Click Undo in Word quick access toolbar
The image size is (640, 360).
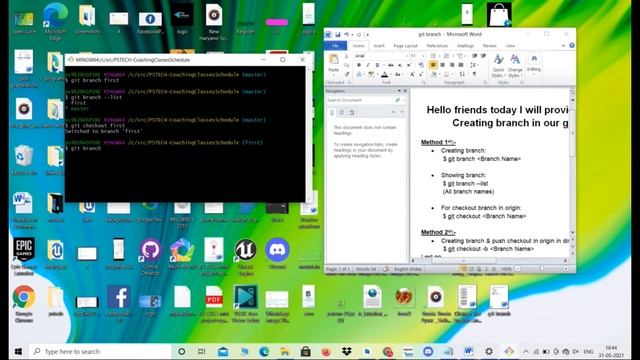point(347,35)
